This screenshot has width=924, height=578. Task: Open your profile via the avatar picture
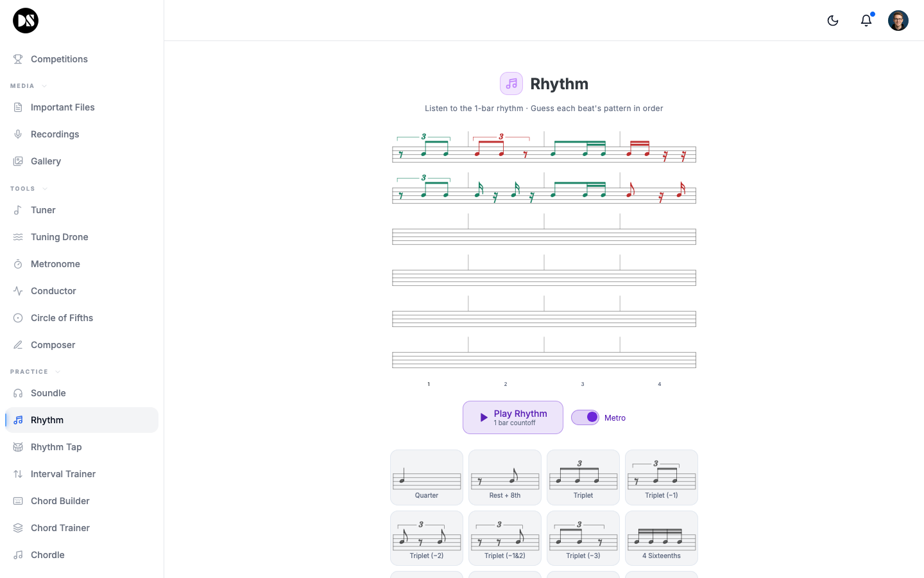898,21
